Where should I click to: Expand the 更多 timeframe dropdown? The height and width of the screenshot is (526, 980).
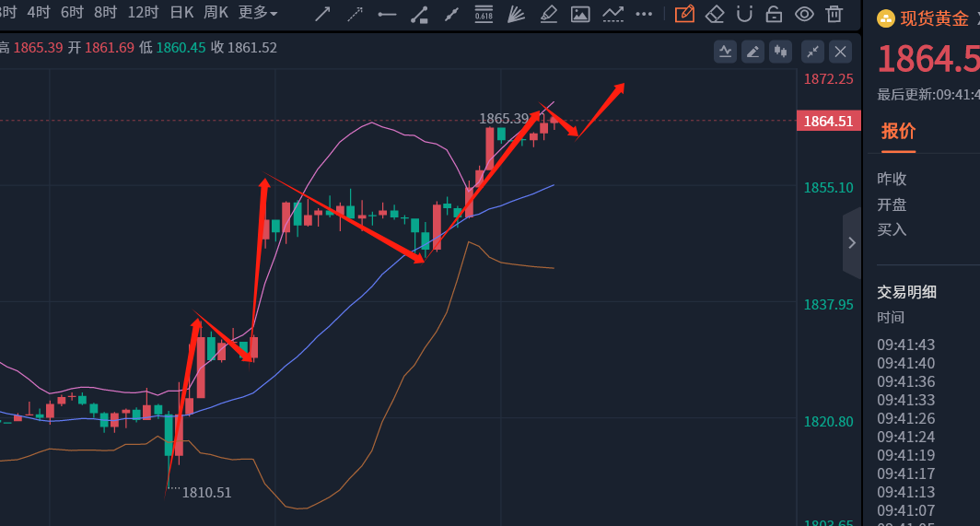[x=258, y=13]
